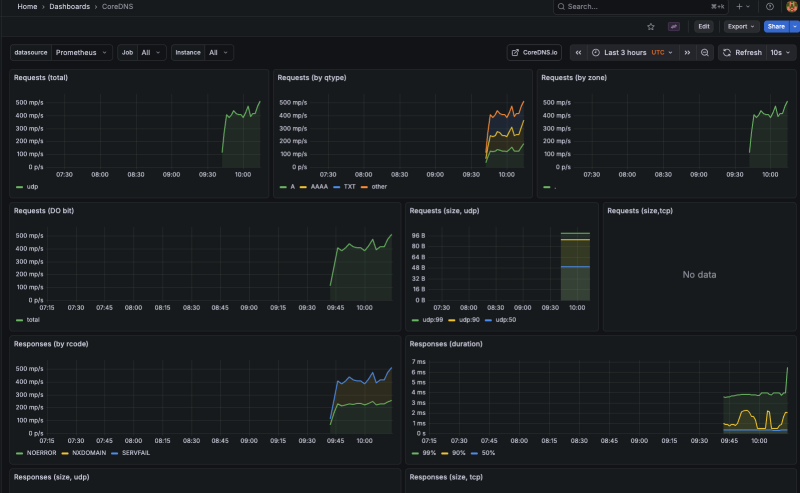This screenshot has width=800, height=493.
Task: Expand the Job variable dropdown
Action: (152, 52)
